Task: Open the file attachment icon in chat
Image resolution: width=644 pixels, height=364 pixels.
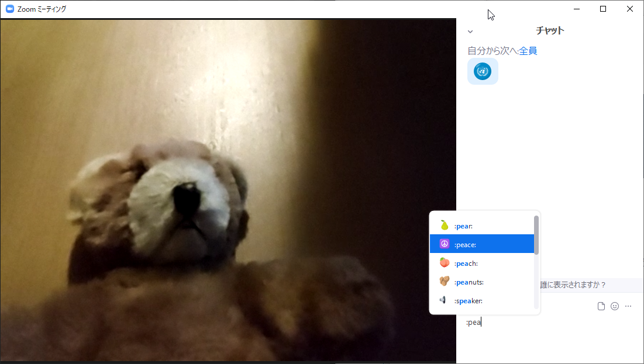Action: (x=601, y=306)
